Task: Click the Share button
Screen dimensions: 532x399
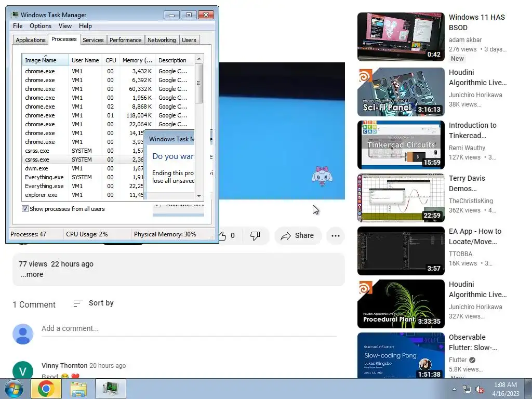Action: [x=298, y=235]
